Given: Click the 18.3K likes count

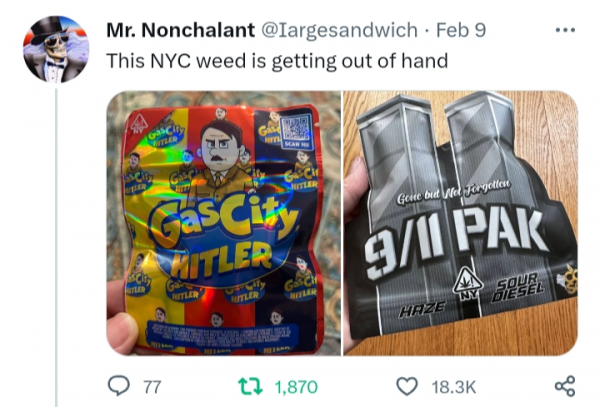Looking at the screenshot, I should (x=454, y=387).
